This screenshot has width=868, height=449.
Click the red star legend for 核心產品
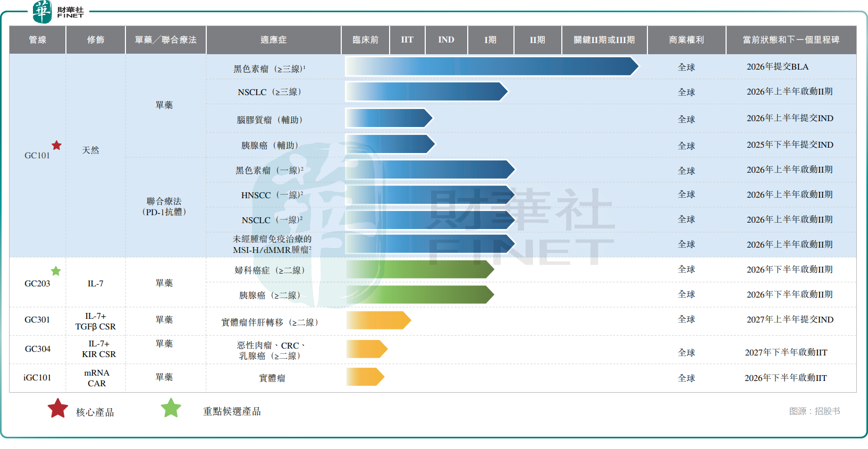[58, 409]
